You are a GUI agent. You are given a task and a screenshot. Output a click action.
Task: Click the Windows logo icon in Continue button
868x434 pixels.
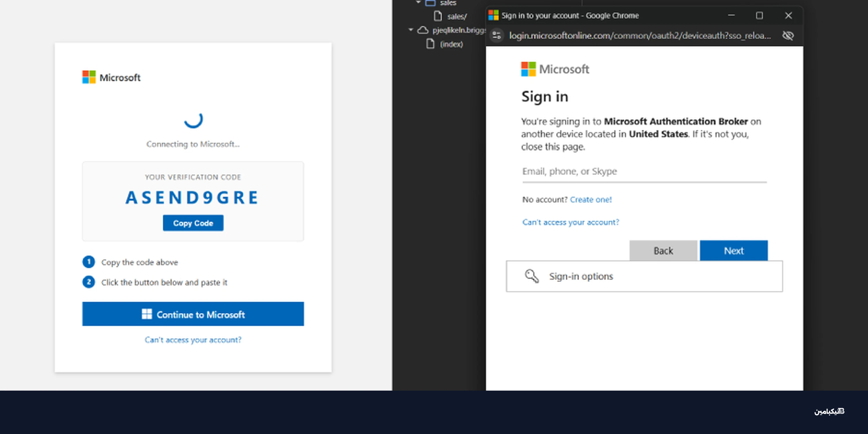tap(147, 314)
